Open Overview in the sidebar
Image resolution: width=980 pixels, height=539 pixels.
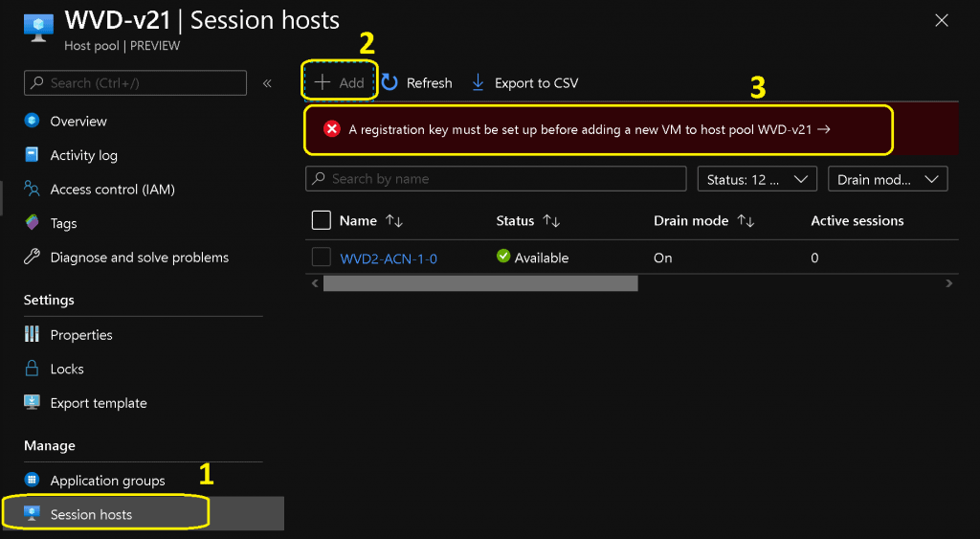tap(78, 122)
